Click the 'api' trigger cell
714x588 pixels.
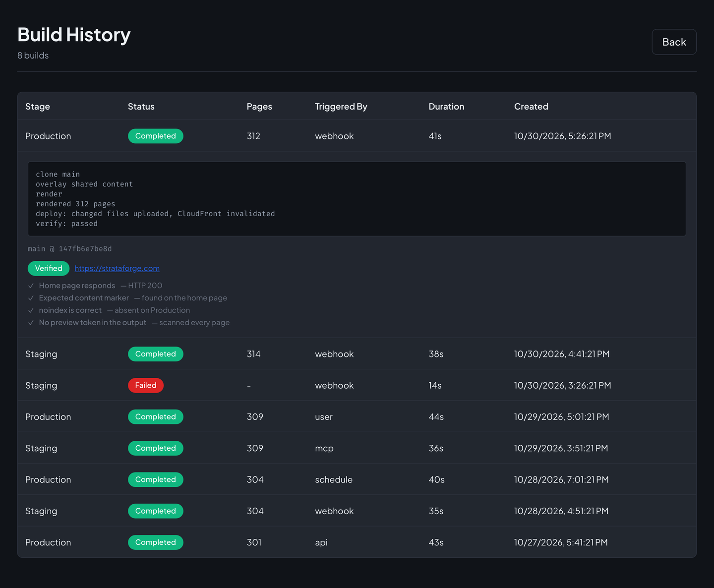tap(321, 542)
